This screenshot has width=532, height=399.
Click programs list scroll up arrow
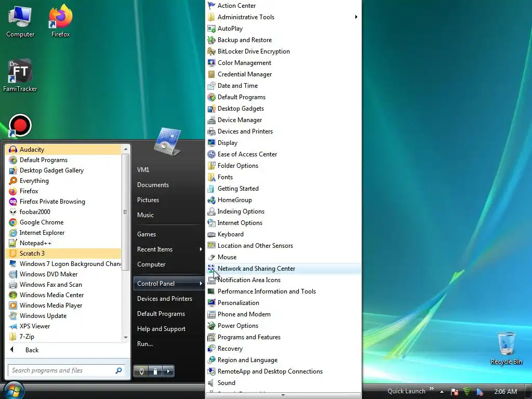point(126,149)
